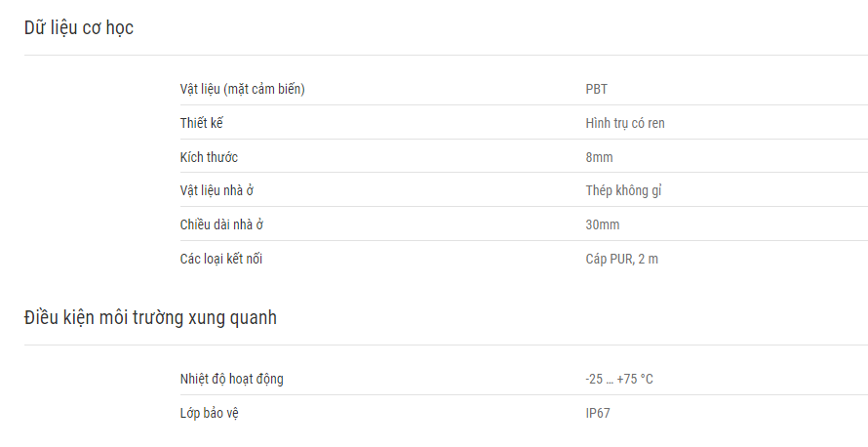Click the 'Dữ liệu cơ học' section heading
The width and height of the screenshot is (868, 447).
pyautogui.click(x=79, y=28)
